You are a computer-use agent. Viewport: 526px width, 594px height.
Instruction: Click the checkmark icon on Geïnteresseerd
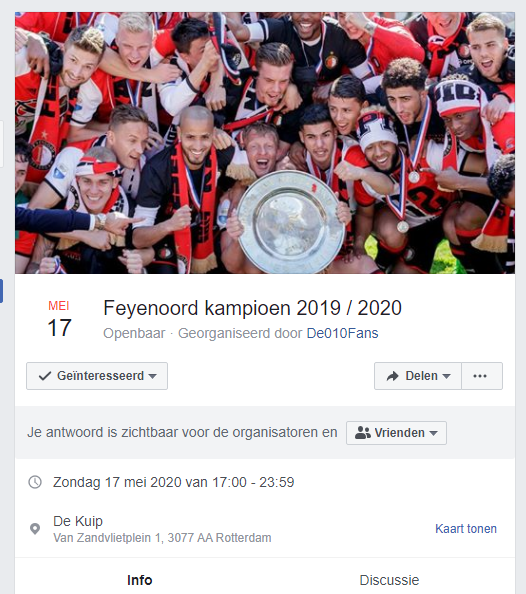pos(45,376)
